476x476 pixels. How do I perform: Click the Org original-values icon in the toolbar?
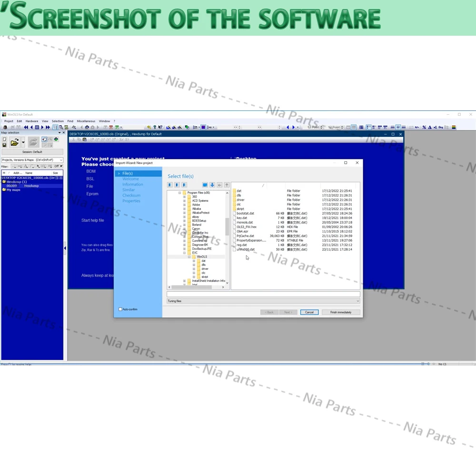click(x=440, y=127)
